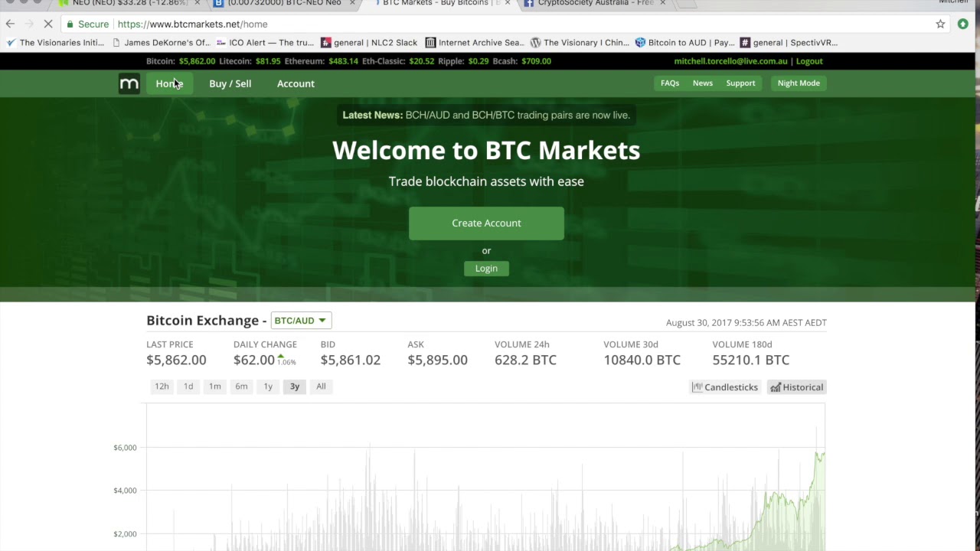Open general | NLC2 Slack bookmark
Image resolution: width=980 pixels, height=551 pixels.
pyautogui.click(x=370, y=43)
